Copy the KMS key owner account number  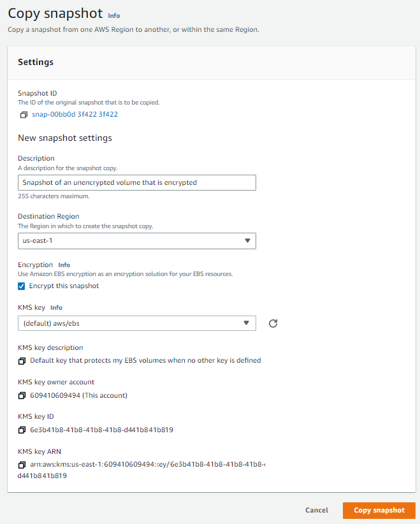click(x=23, y=395)
